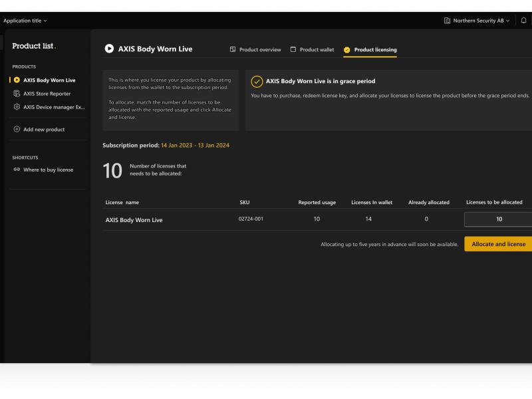Viewport: 532px width, 399px height.
Task: Click the organization building icon
Action: 447,21
